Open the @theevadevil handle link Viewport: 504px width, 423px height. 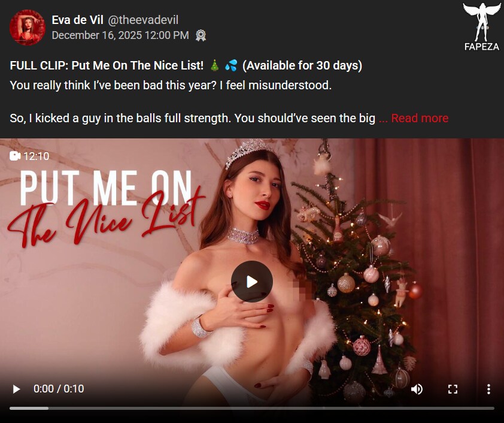coord(142,20)
